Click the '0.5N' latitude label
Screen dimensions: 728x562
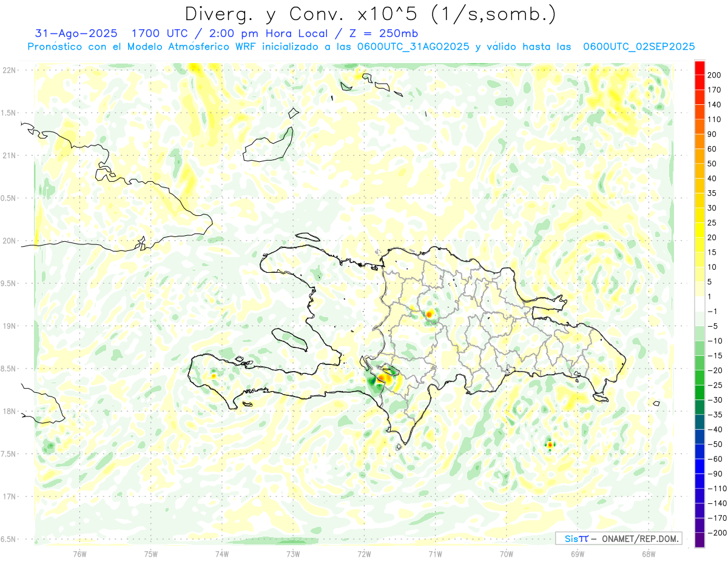click(8, 198)
